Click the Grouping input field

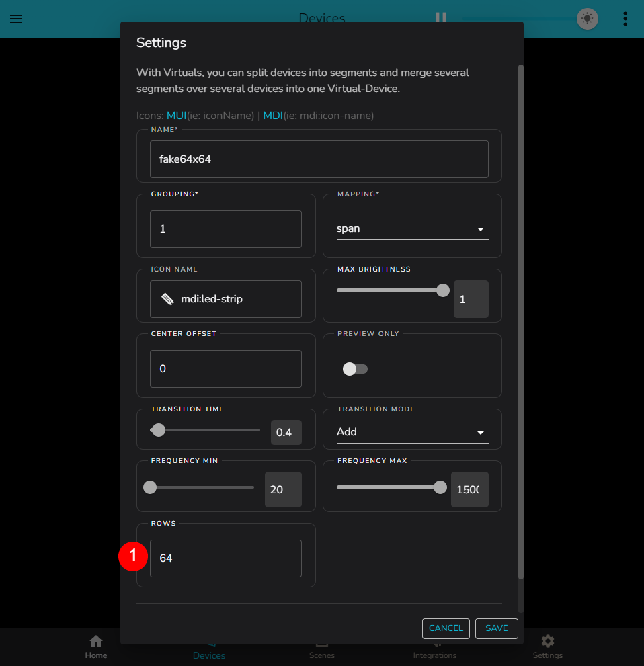pos(226,229)
